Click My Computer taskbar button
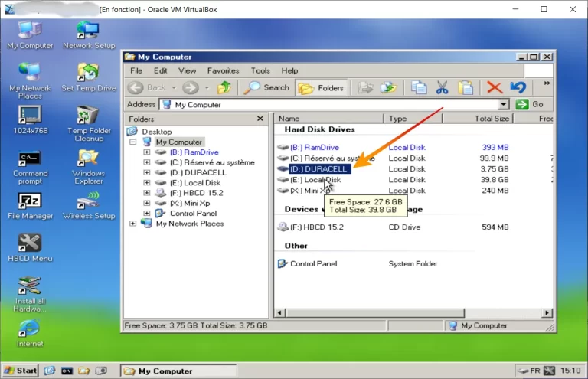588x379 pixels. tap(178, 371)
